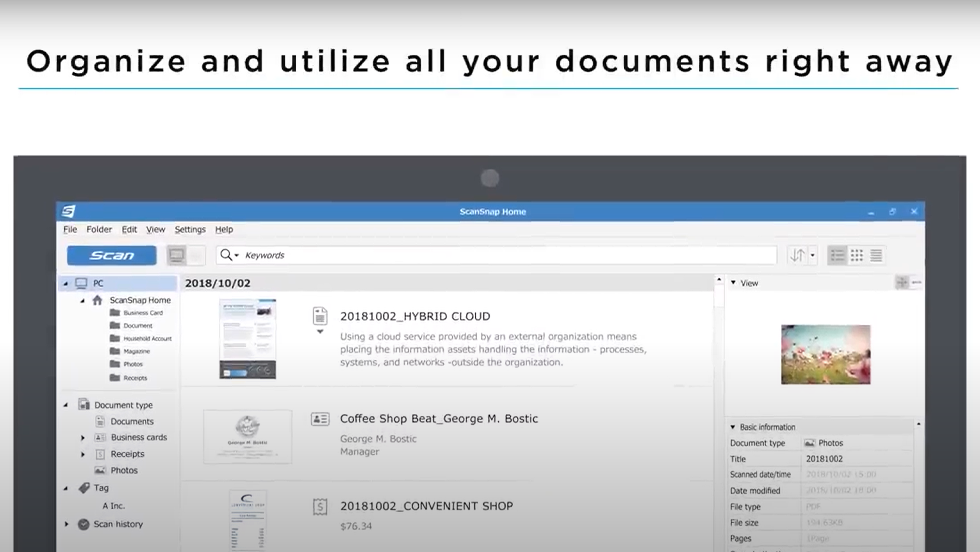Select the 2018/10/02 date header
This screenshot has height=552, width=980.
(218, 283)
